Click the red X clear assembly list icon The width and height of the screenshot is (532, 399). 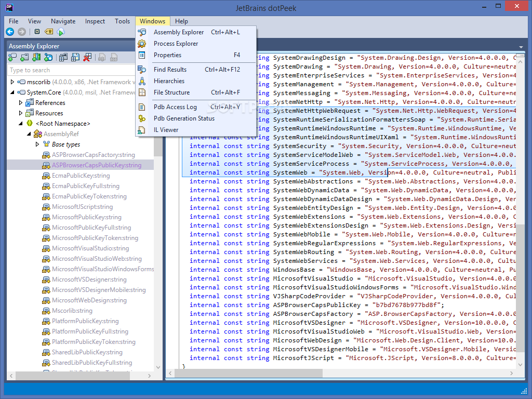tap(87, 57)
